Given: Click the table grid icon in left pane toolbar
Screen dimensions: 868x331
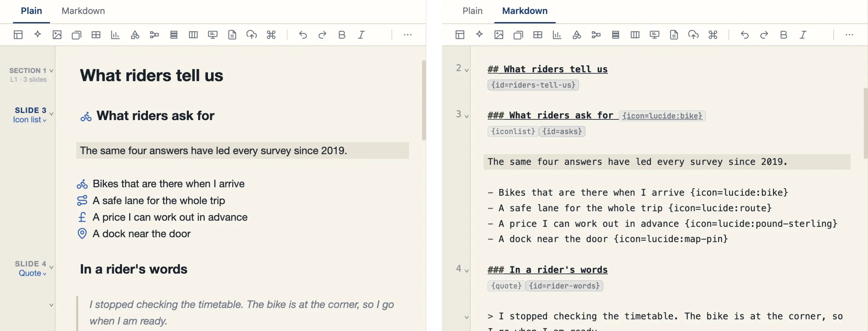Looking at the screenshot, I should pos(96,35).
